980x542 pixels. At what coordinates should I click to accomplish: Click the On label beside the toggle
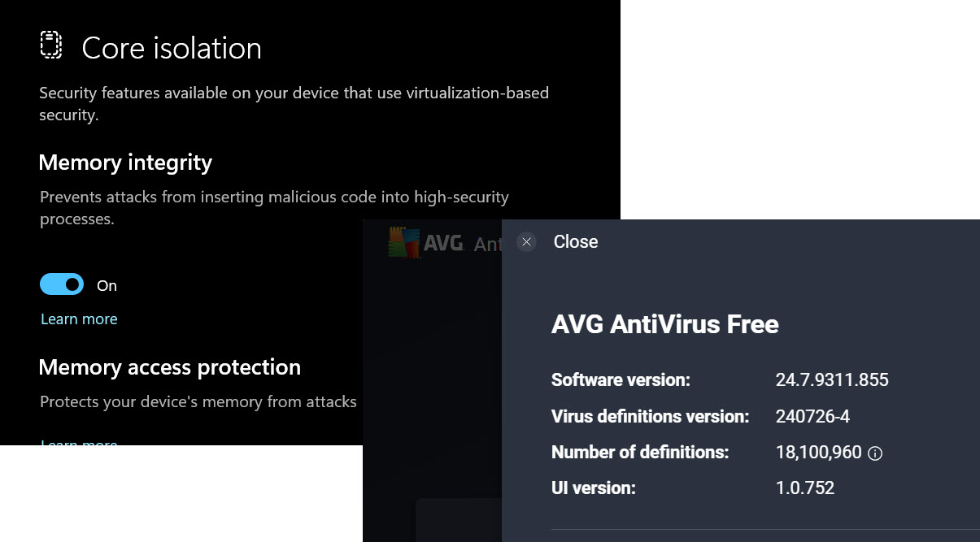tap(107, 286)
